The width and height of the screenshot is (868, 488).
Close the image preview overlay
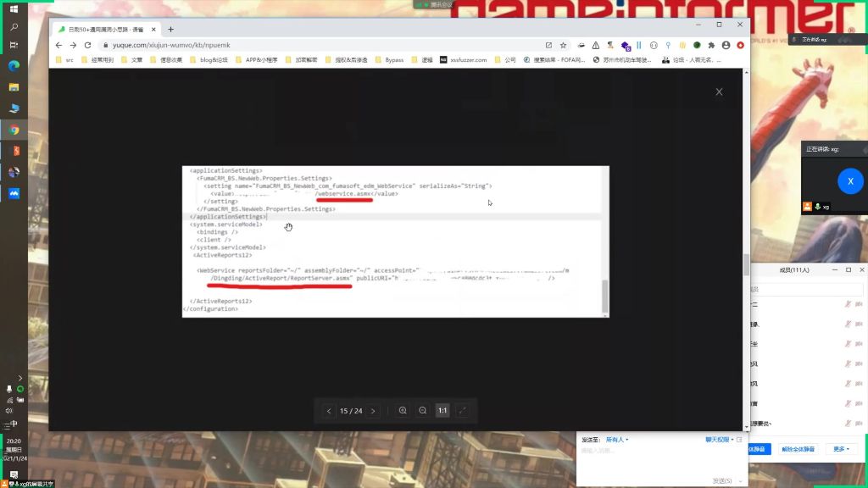[x=719, y=91]
